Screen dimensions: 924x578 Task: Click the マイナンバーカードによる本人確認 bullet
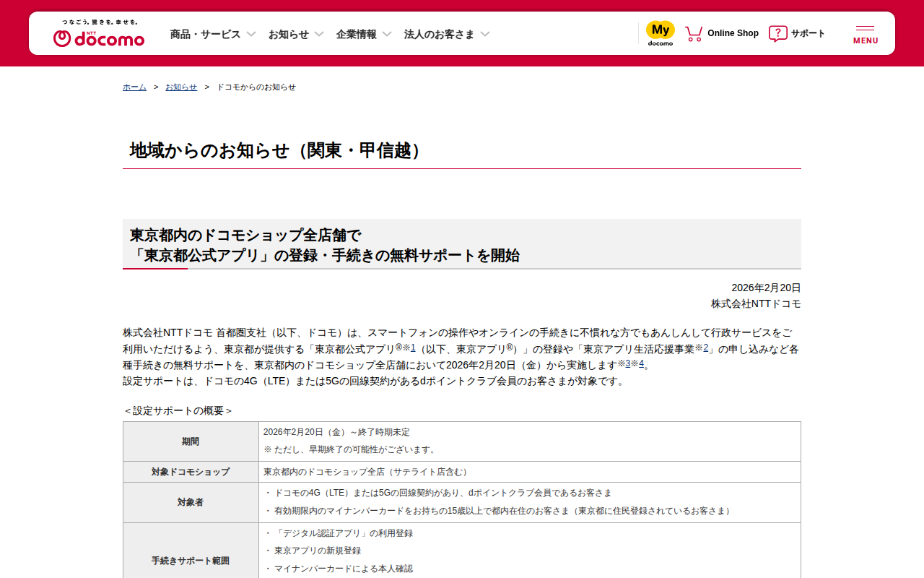(338, 569)
